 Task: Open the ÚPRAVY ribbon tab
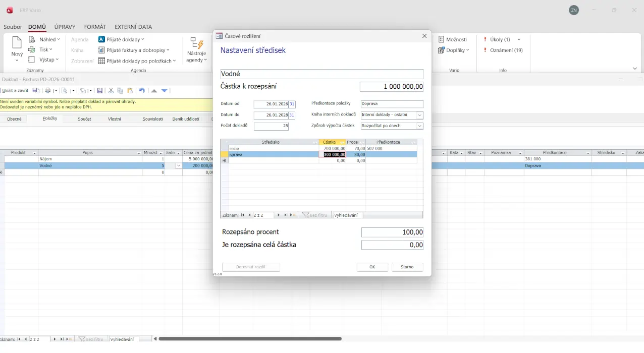click(x=65, y=27)
